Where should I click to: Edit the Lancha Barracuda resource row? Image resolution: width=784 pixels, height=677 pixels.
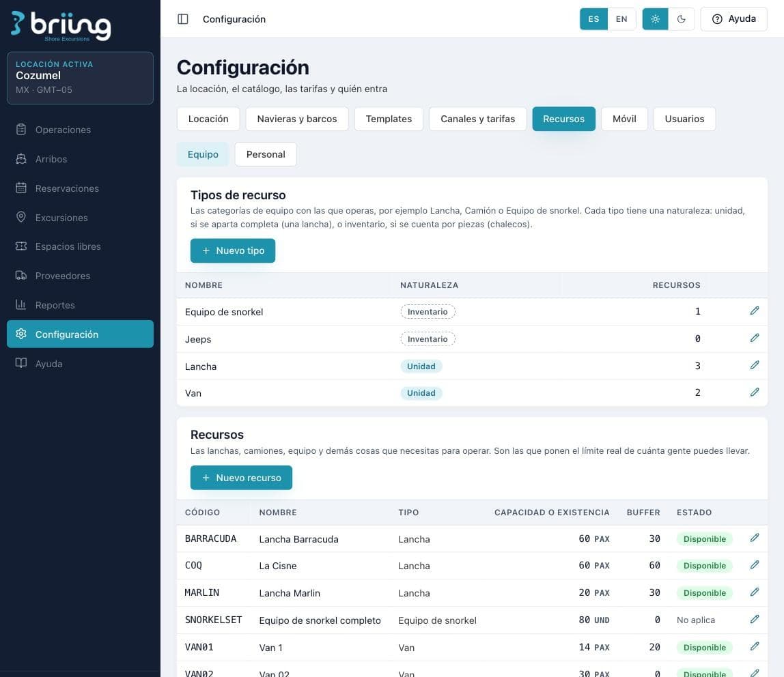(x=755, y=538)
